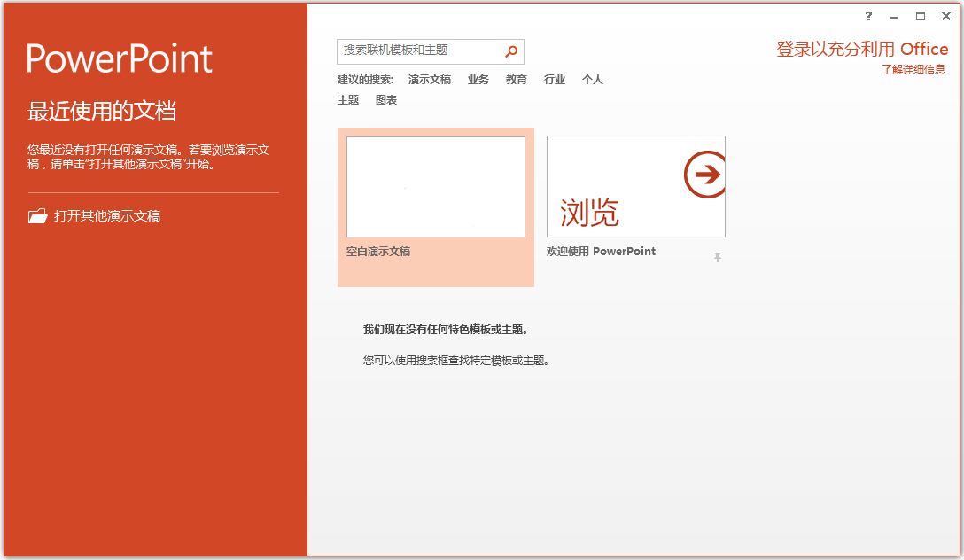Click the PowerPoint logo text

pos(120,58)
